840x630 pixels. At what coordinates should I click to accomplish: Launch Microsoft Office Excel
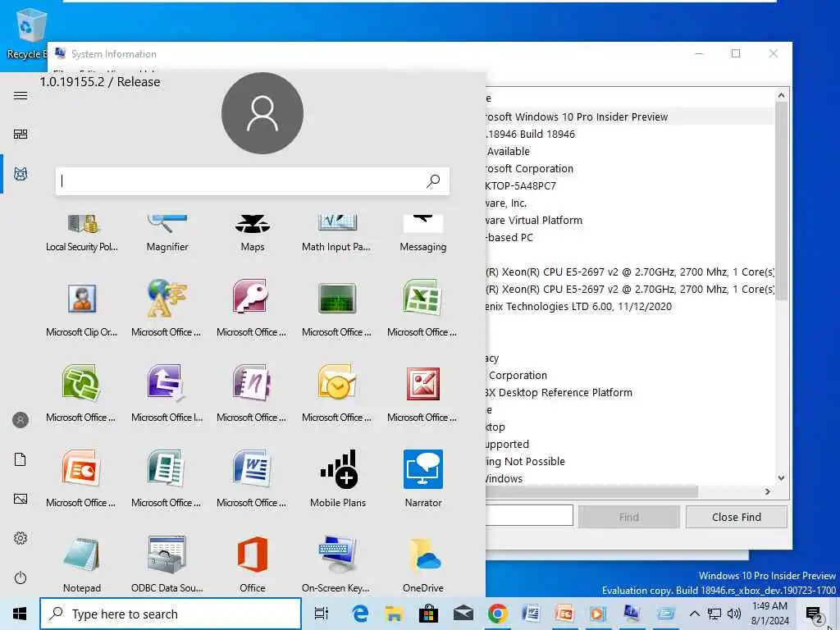pos(422,308)
